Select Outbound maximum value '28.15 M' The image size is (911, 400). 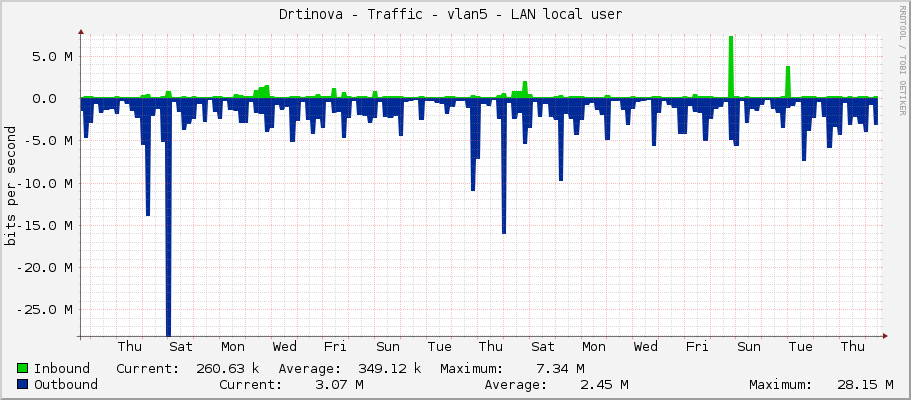point(865,384)
